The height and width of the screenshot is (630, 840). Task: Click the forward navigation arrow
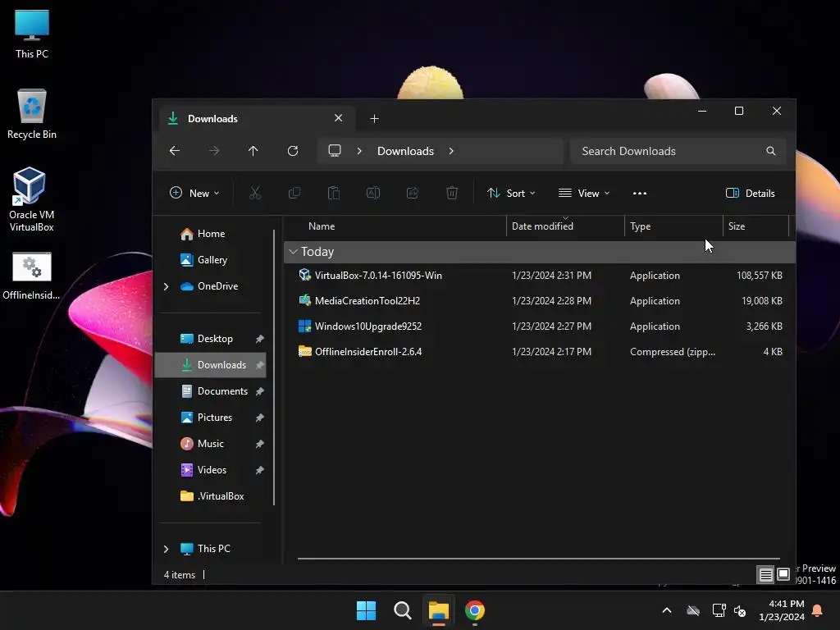[x=214, y=151]
